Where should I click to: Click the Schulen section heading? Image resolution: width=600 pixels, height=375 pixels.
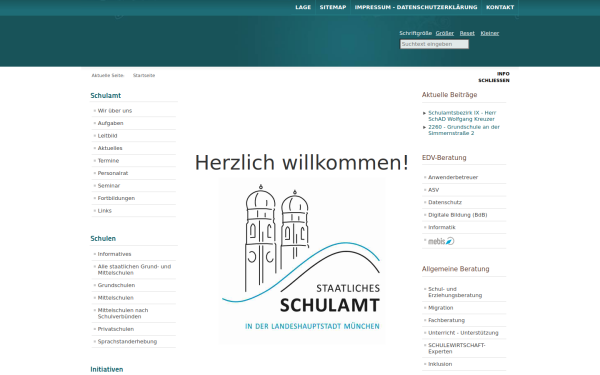tap(103, 239)
